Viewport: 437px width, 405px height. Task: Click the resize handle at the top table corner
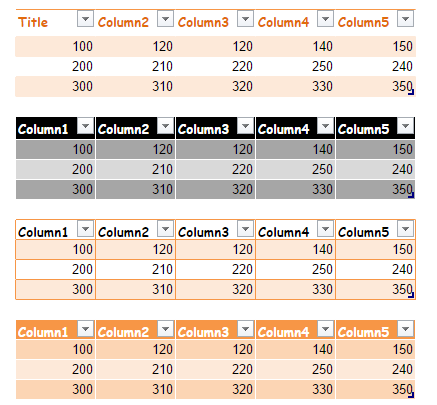click(411, 92)
